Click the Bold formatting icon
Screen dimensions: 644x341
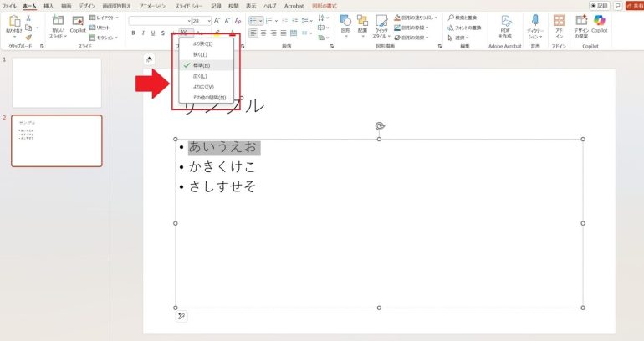[134, 33]
